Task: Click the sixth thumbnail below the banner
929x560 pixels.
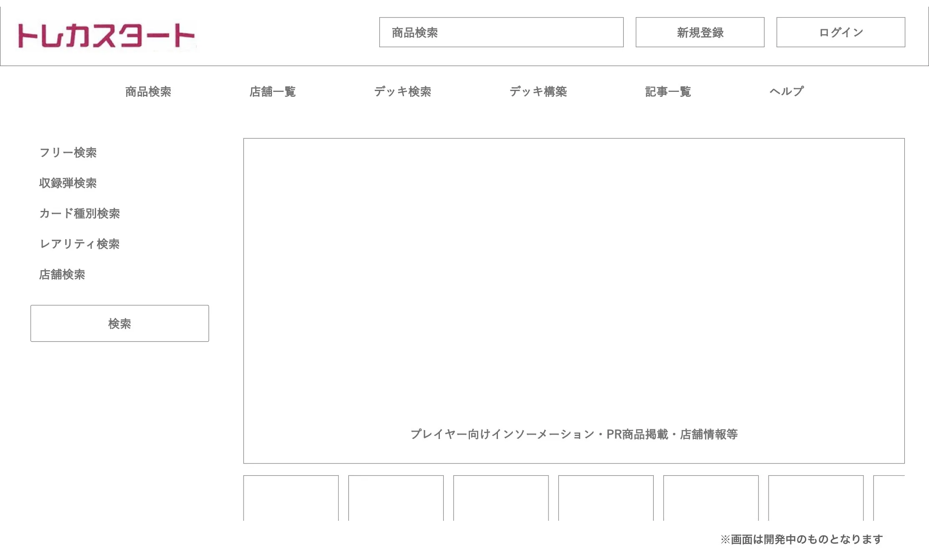Action: [x=815, y=498]
